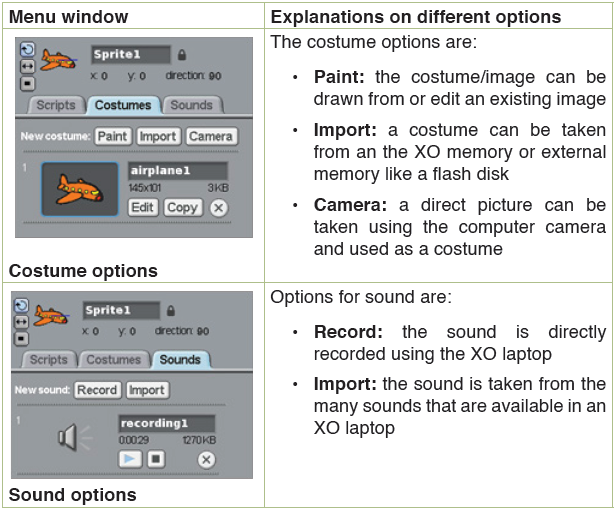Select the airplane1 costume thumbnail

[80, 189]
